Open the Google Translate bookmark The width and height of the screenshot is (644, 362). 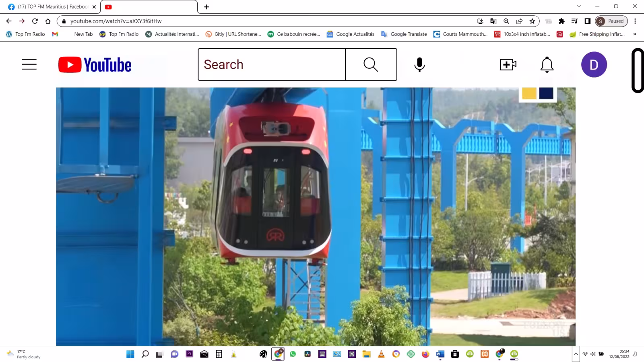[404, 34]
